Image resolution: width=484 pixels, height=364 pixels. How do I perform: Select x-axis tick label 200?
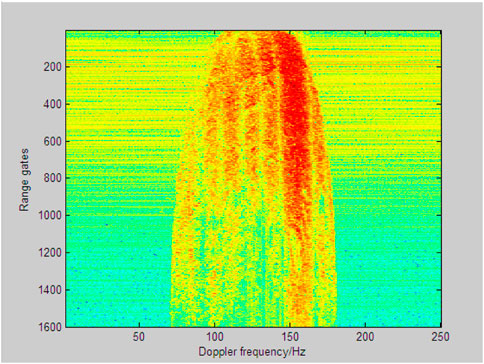tap(365, 337)
